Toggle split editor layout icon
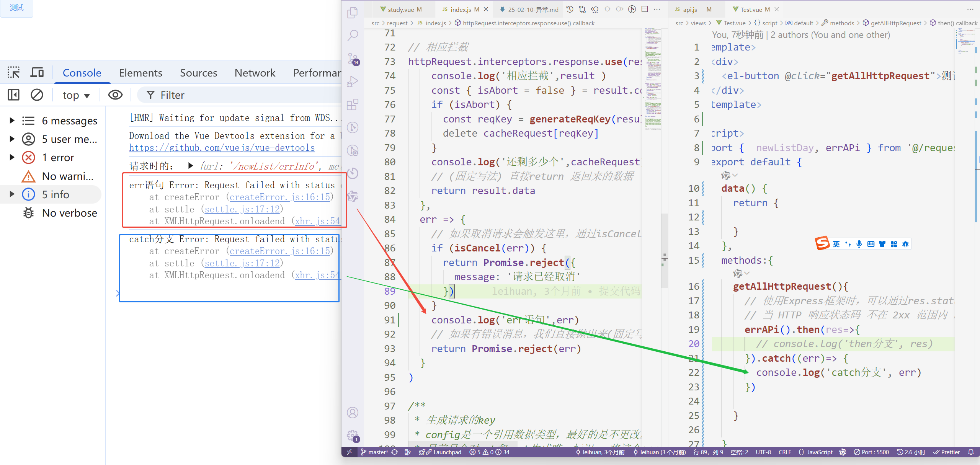 point(645,9)
